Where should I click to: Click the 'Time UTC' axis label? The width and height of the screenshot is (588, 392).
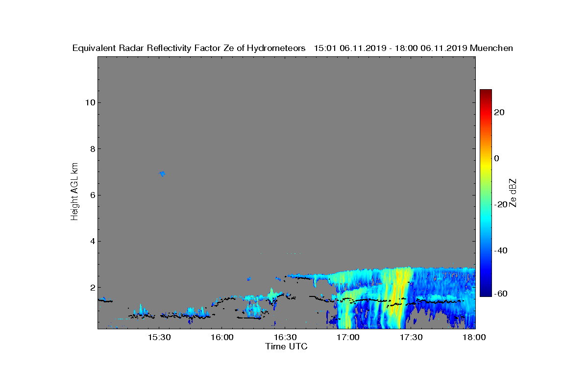point(287,346)
